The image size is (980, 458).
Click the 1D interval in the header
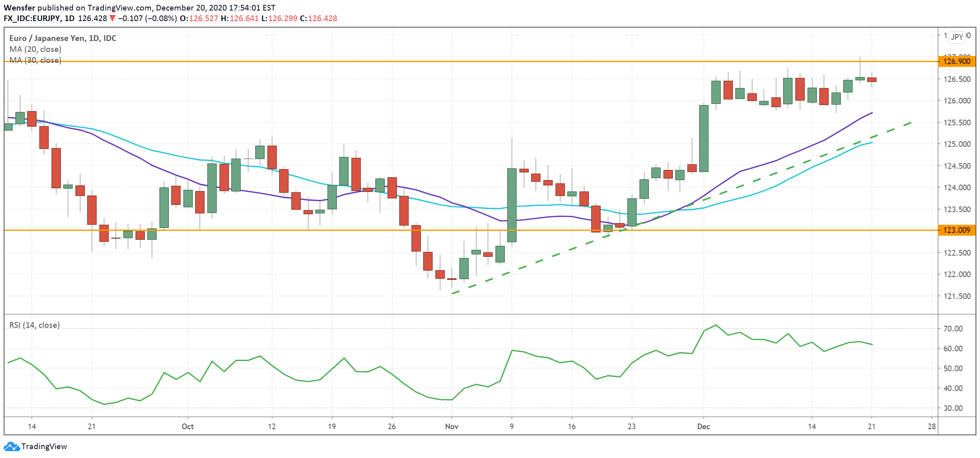point(69,18)
